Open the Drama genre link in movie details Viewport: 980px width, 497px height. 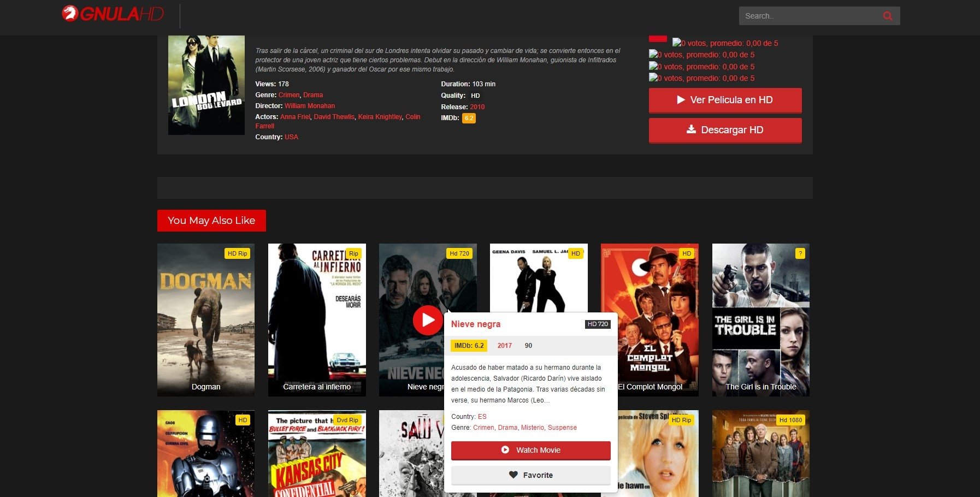coord(313,95)
